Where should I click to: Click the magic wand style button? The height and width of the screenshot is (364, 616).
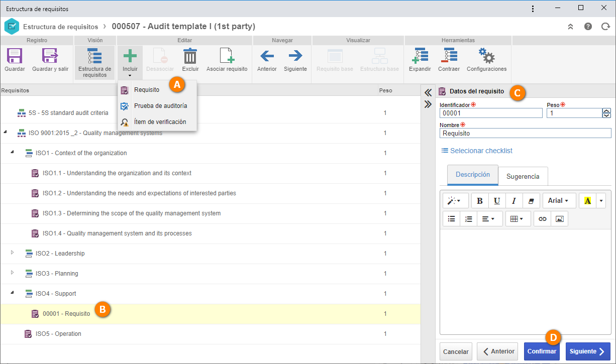click(x=456, y=201)
